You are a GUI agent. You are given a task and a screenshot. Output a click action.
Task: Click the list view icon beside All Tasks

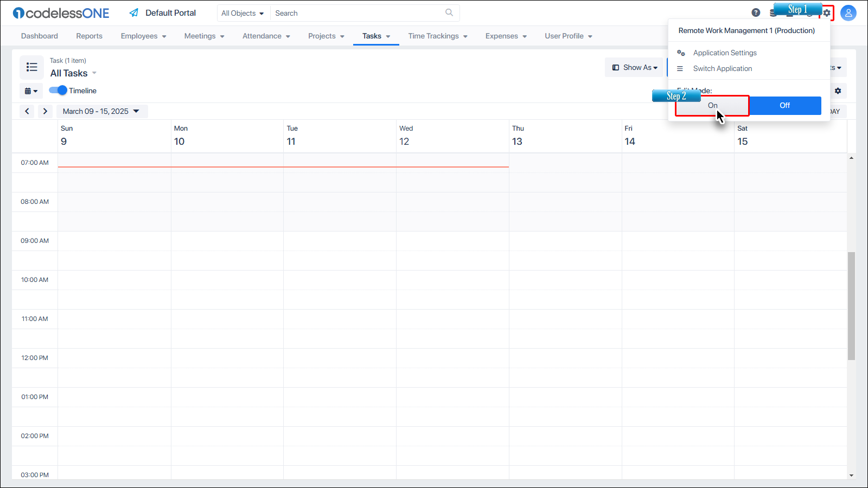32,67
